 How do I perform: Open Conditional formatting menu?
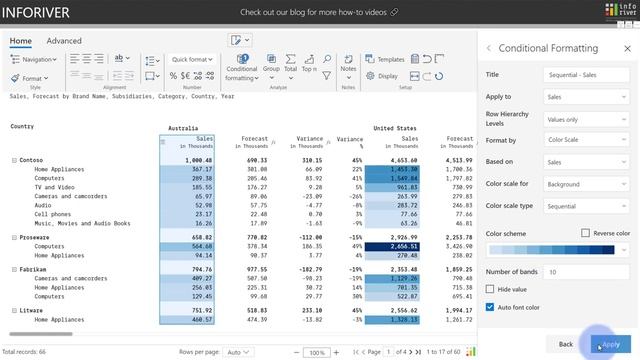pyautogui.click(x=242, y=68)
